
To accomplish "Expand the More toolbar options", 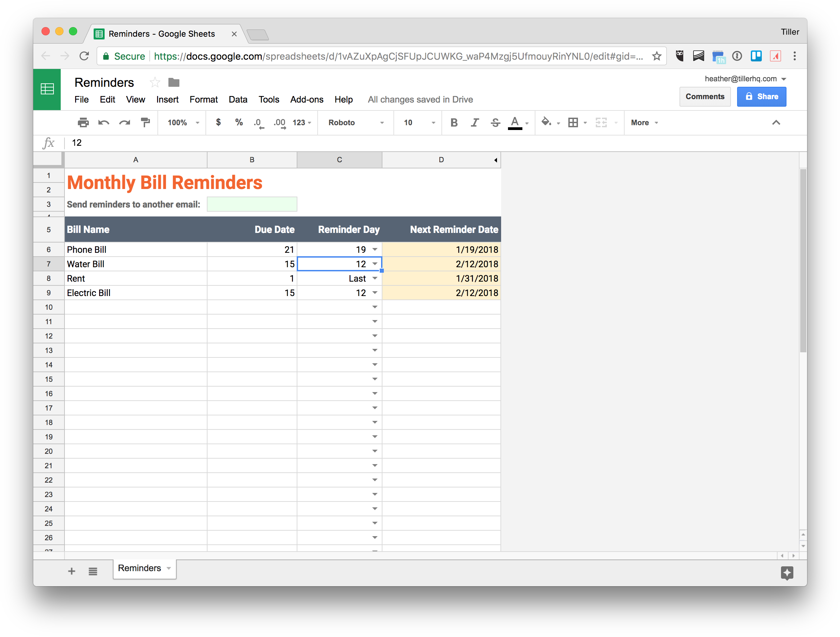I will point(644,123).
